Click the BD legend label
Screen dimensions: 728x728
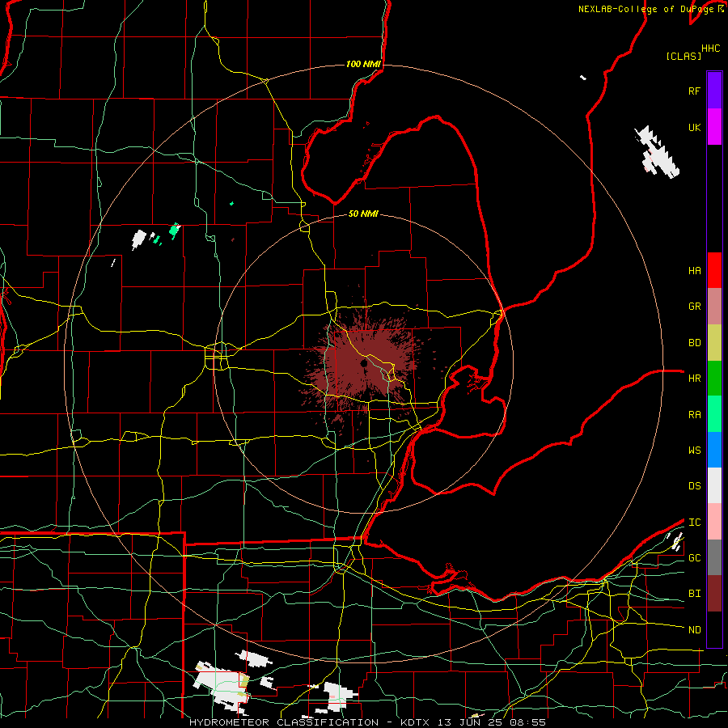(694, 343)
